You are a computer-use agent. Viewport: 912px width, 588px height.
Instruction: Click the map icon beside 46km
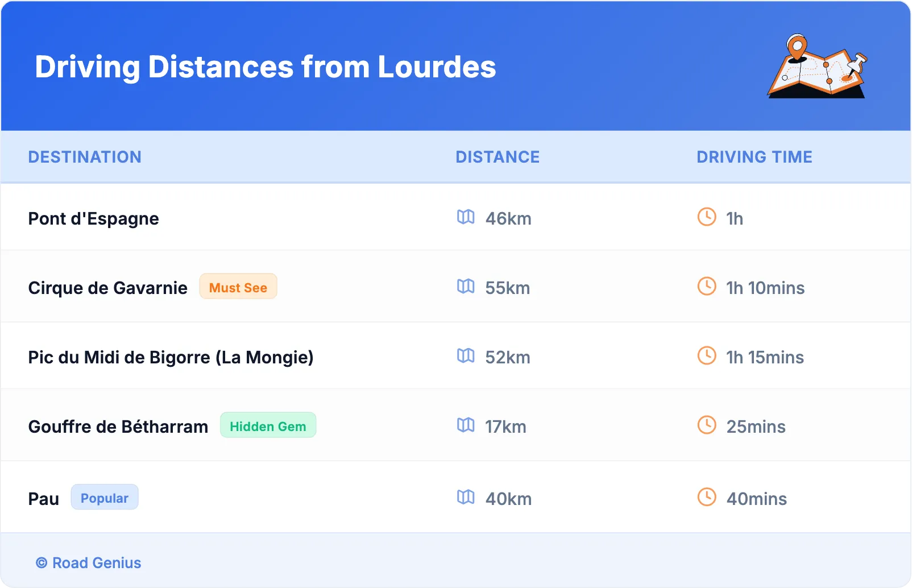pos(466,217)
